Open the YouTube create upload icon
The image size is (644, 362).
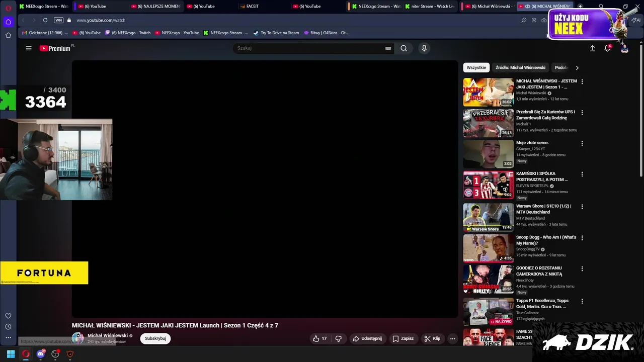(x=592, y=48)
